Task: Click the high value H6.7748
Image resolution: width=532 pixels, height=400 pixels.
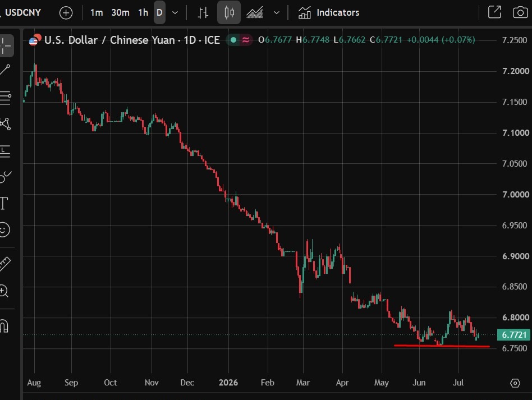Action: click(x=313, y=40)
